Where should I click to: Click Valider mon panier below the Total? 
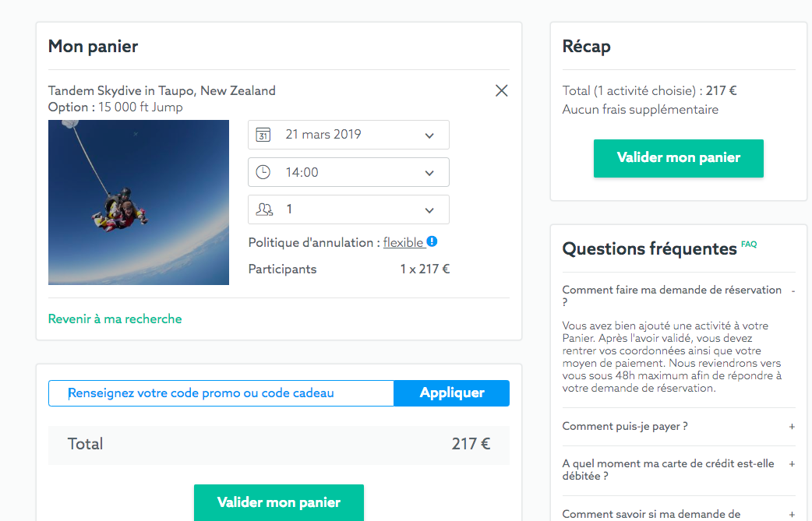point(279,502)
